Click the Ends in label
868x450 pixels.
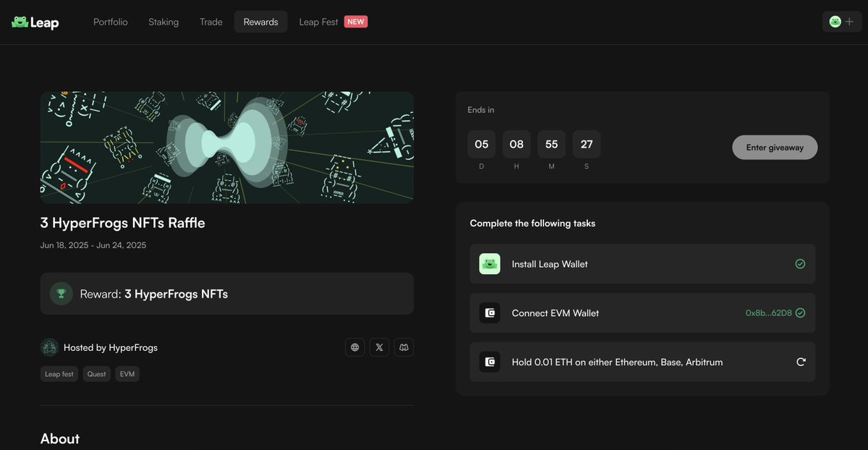pos(481,110)
